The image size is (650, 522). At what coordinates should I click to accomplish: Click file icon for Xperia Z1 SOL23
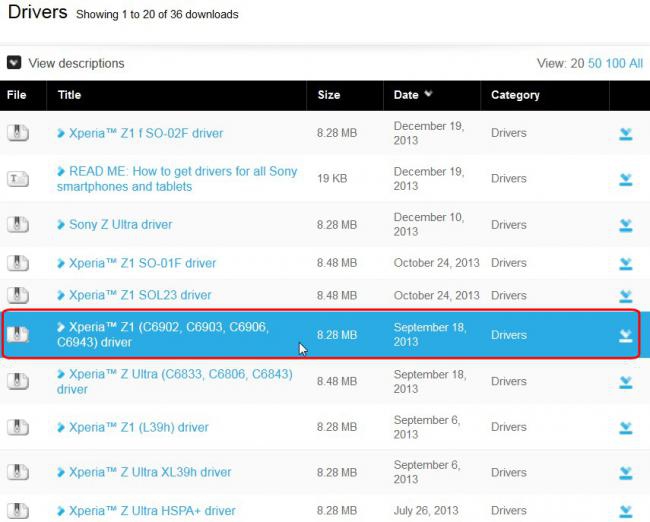[18, 295]
